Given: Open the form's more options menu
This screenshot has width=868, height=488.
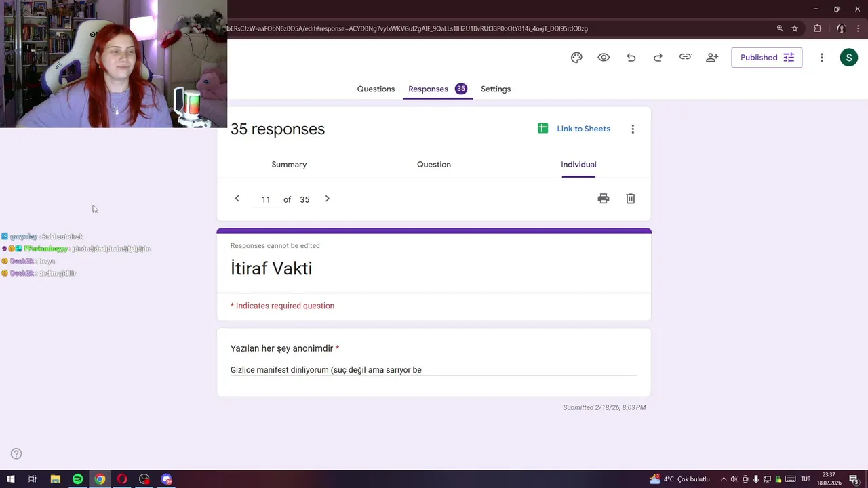Looking at the screenshot, I should [821, 58].
